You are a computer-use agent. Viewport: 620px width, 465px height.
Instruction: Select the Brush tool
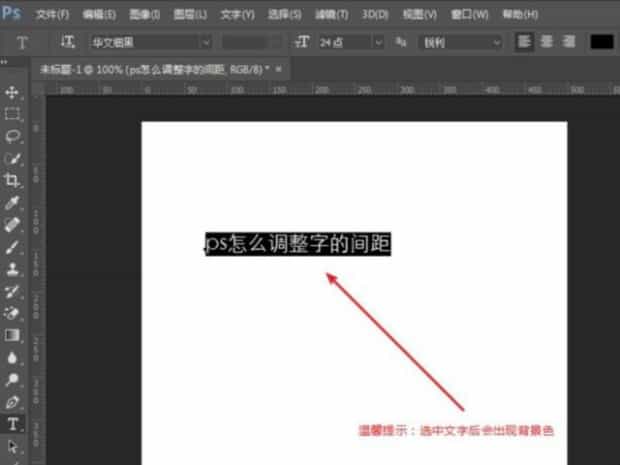(x=13, y=246)
